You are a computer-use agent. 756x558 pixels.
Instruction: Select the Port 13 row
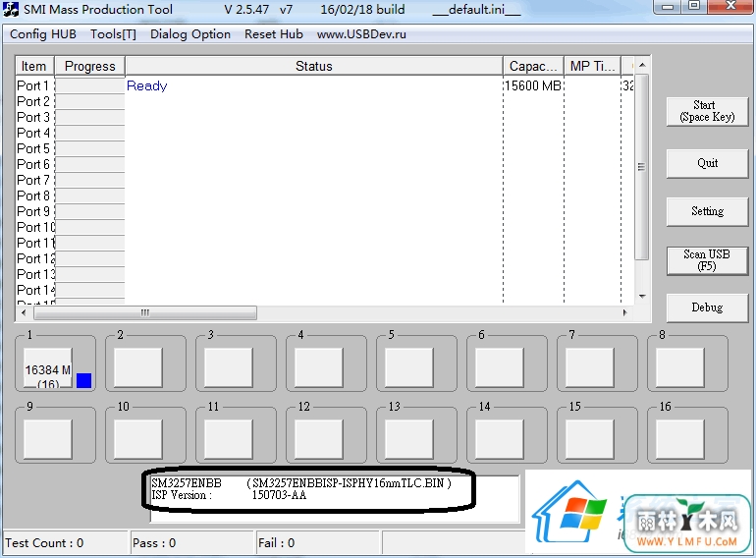(325, 274)
